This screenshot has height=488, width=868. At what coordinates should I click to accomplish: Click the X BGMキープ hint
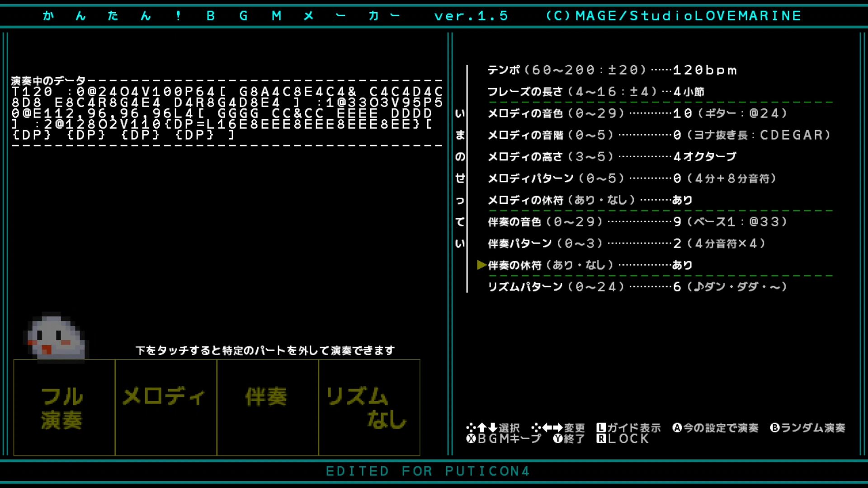point(504,438)
